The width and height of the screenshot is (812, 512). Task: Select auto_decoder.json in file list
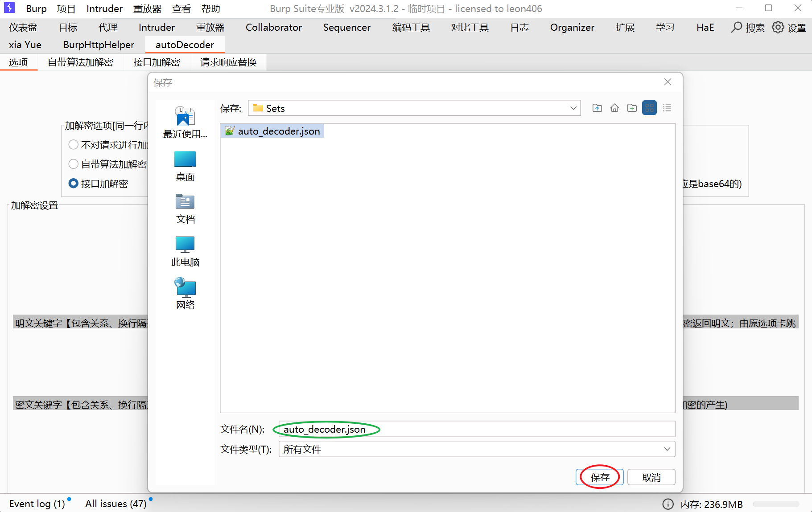pos(272,131)
